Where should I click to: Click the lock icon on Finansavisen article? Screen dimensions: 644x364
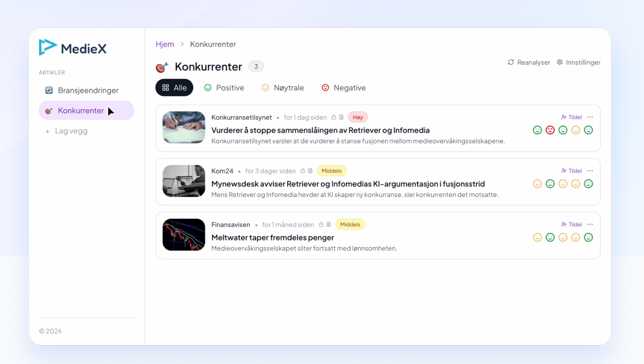point(321,224)
